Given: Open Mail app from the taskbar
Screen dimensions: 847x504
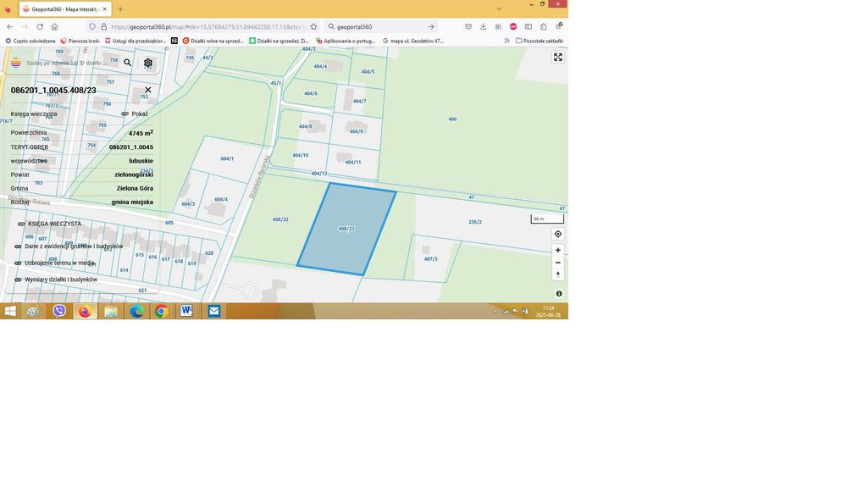Looking at the screenshot, I should (x=214, y=311).
